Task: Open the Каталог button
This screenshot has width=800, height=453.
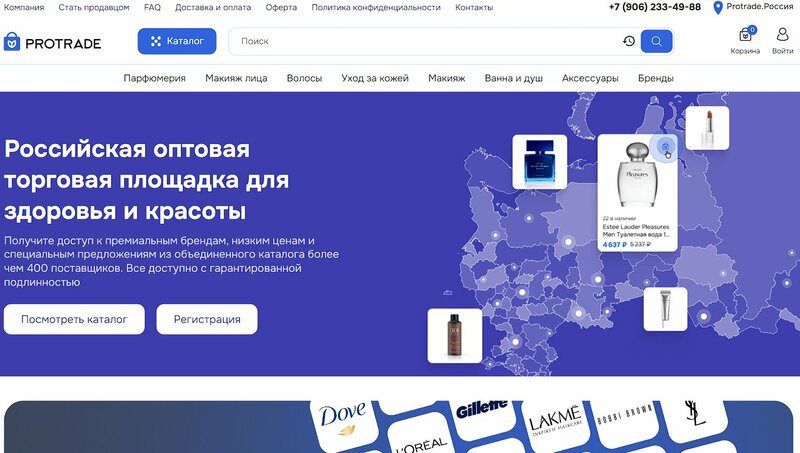Action: [177, 41]
